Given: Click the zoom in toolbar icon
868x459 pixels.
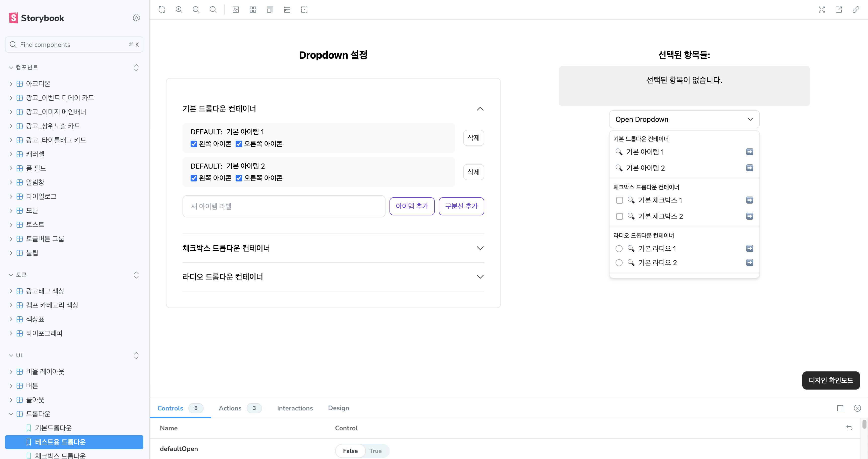Looking at the screenshot, I should (179, 10).
